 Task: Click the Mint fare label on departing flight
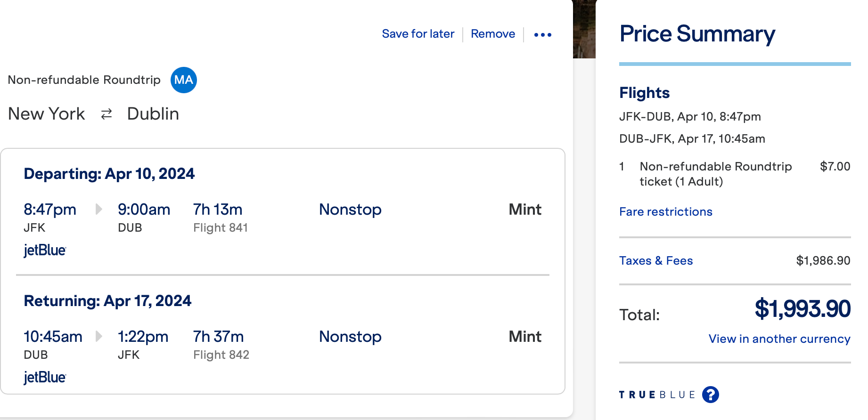pyautogui.click(x=525, y=210)
